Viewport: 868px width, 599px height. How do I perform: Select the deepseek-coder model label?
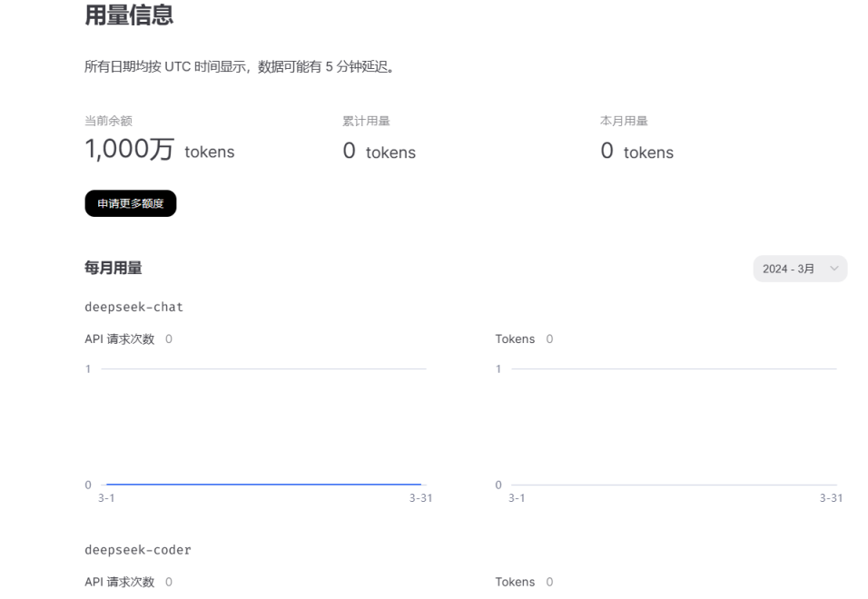point(137,550)
